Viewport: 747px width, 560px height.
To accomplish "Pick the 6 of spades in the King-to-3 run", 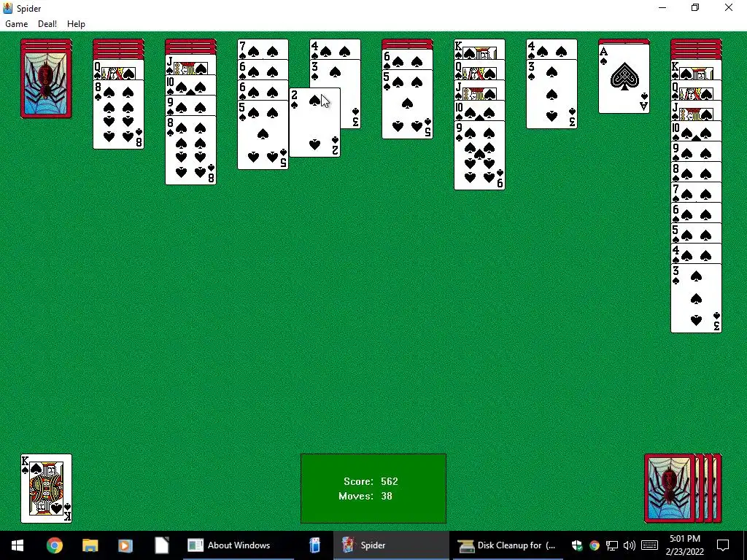I will pyautogui.click(x=696, y=214).
